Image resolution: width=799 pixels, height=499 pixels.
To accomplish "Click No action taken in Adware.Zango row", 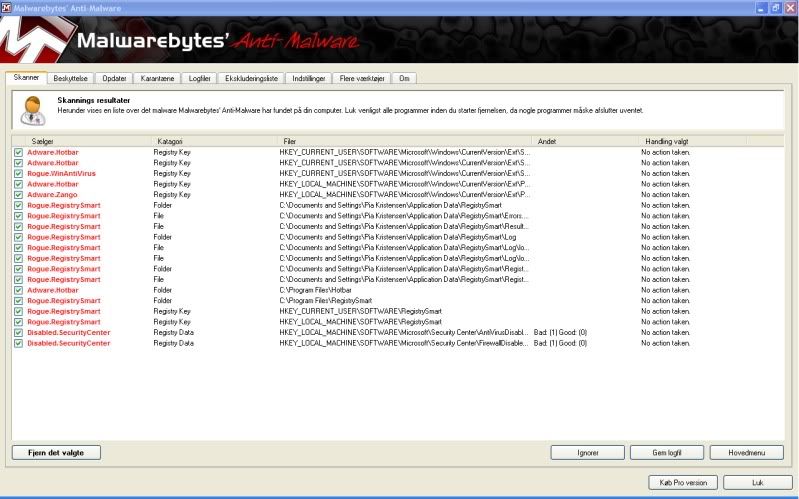I will point(665,195).
